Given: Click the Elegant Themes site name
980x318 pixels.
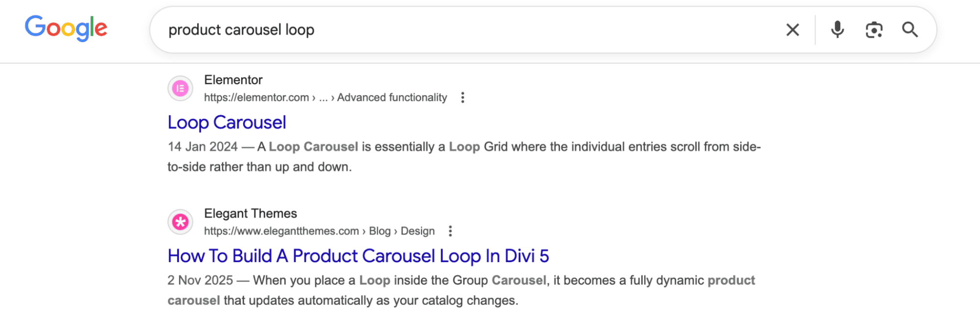Looking at the screenshot, I should pos(251,214).
